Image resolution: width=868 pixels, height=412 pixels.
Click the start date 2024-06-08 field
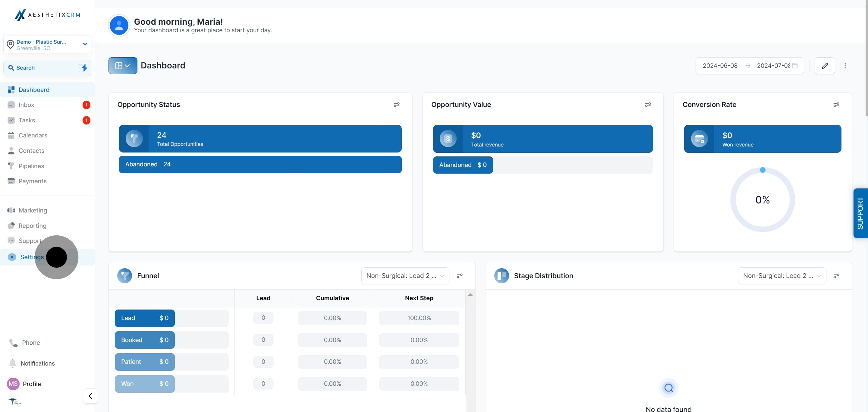pyautogui.click(x=720, y=66)
